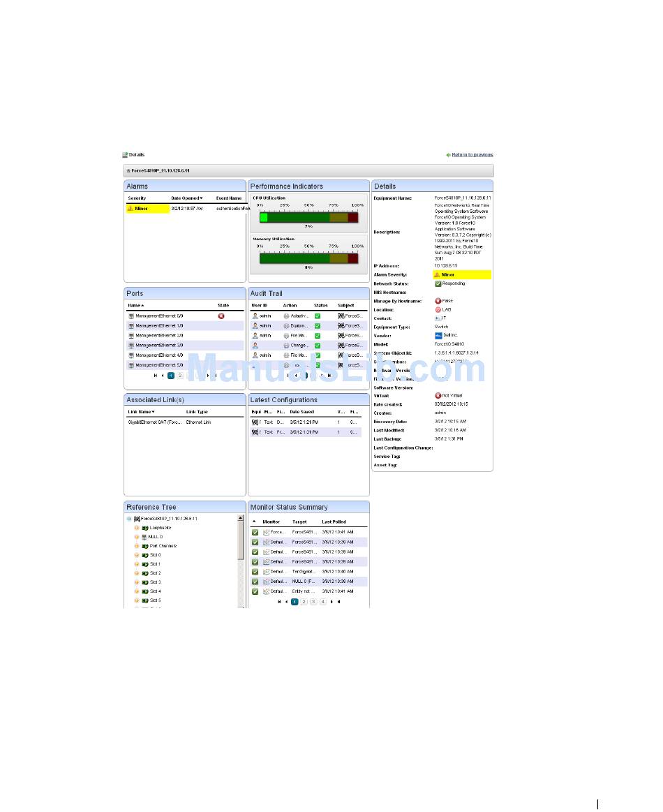Screen dimensions: 663x812
Task: Click the admin user icon in first Audit Trail row
Action: (x=255, y=316)
